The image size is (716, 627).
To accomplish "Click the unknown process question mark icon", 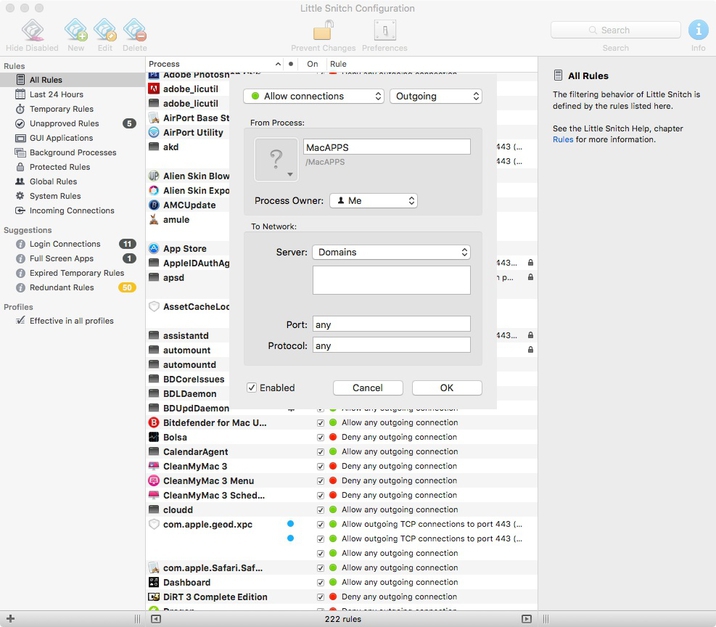I will pos(276,160).
